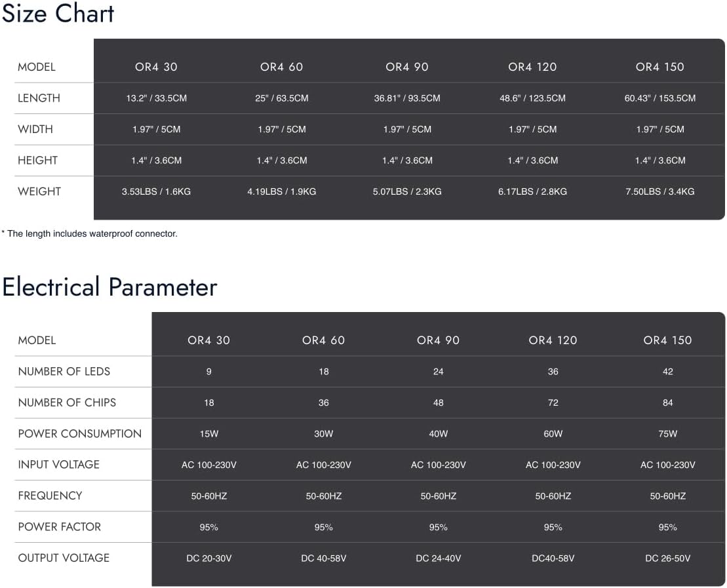Click the OUTPUT VOLTAGE row label
727x588 pixels.
[x=64, y=558]
